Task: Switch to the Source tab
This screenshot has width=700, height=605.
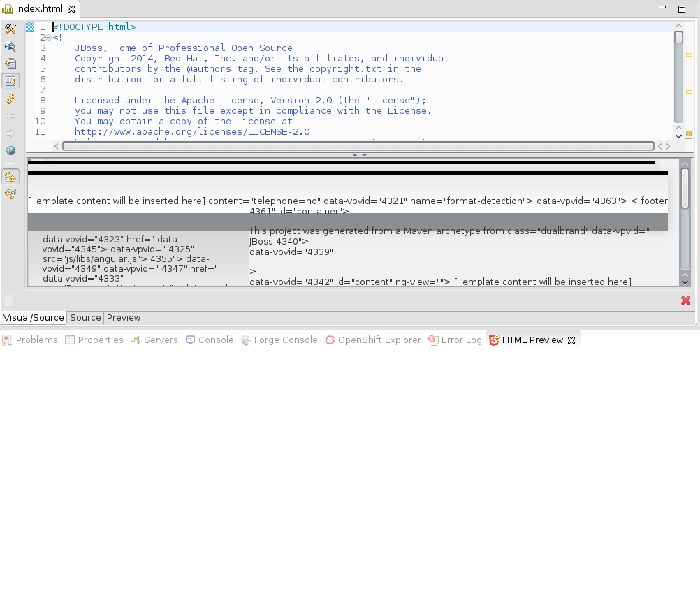Action: click(85, 317)
